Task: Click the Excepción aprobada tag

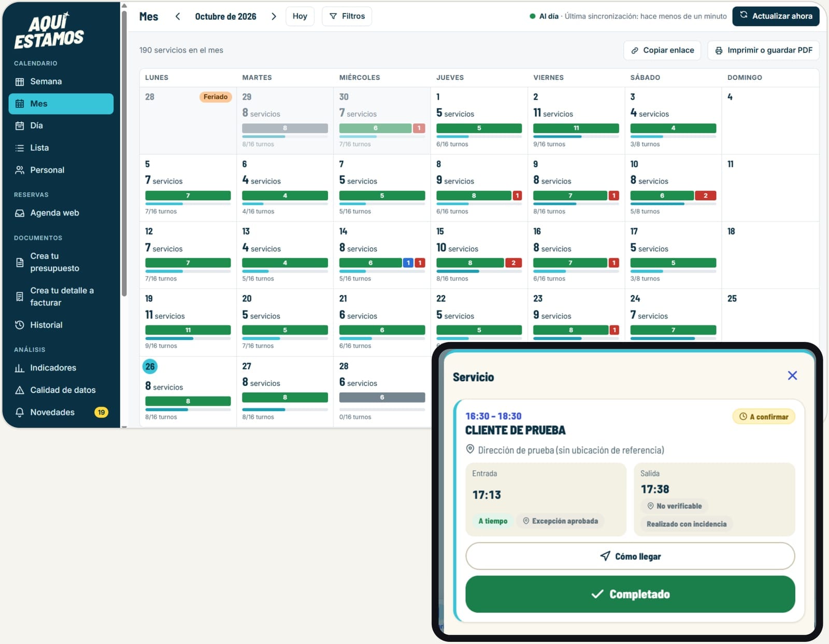Action: click(x=560, y=521)
